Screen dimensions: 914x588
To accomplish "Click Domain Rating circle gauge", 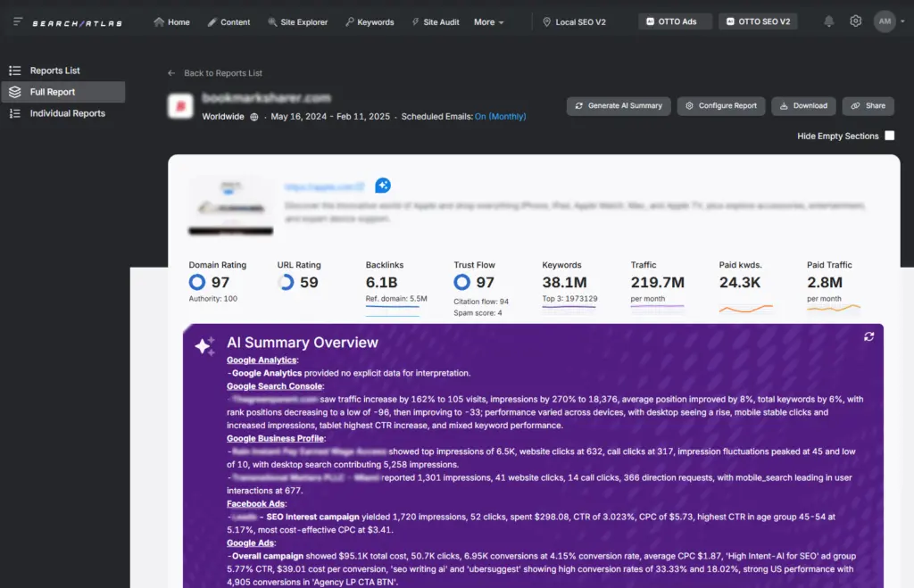I will click(x=197, y=282).
